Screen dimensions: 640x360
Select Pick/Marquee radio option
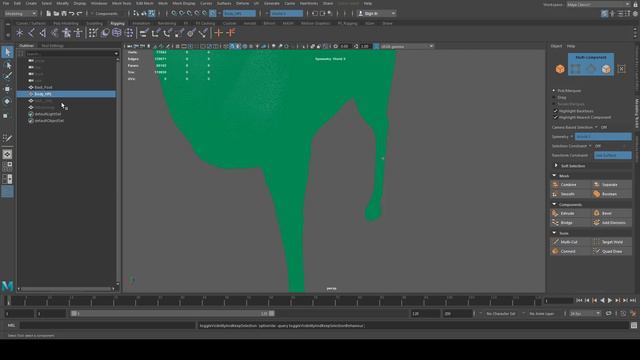(554, 91)
